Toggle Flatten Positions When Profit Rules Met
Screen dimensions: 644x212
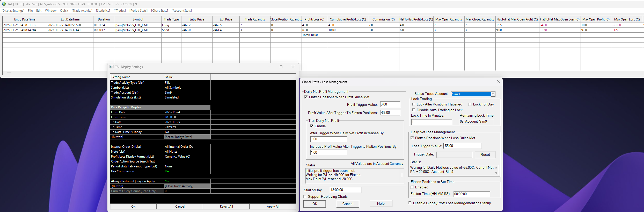pyautogui.click(x=306, y=97)
